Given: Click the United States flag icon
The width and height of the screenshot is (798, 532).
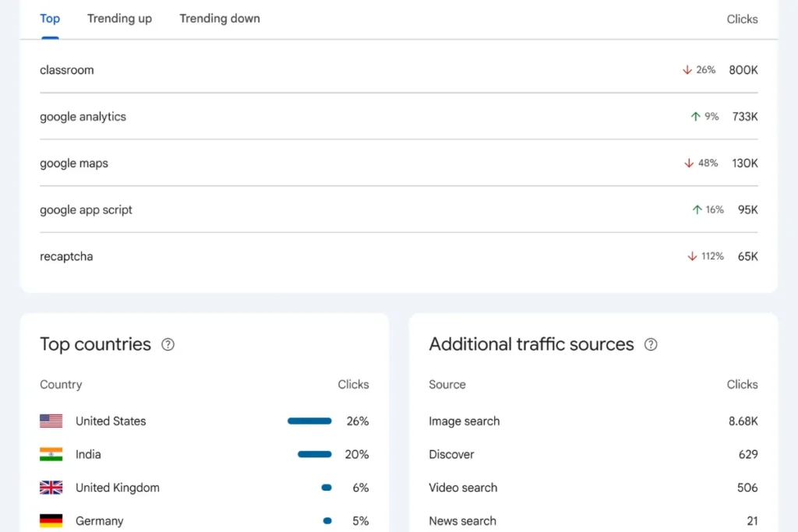Looking at the screenshot, I should click(x=51, y=421).
